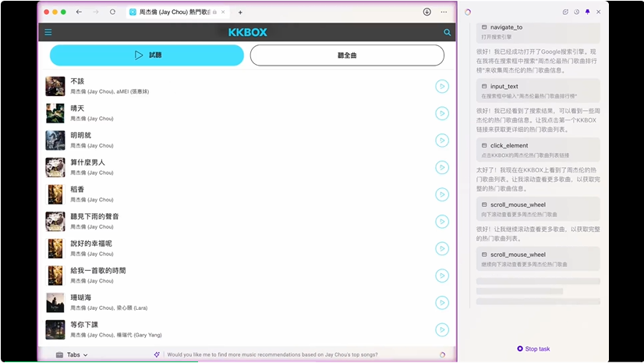Click artist line with aMEI (張惠妹)
644x363 pixels.
[x=110, y=91]
